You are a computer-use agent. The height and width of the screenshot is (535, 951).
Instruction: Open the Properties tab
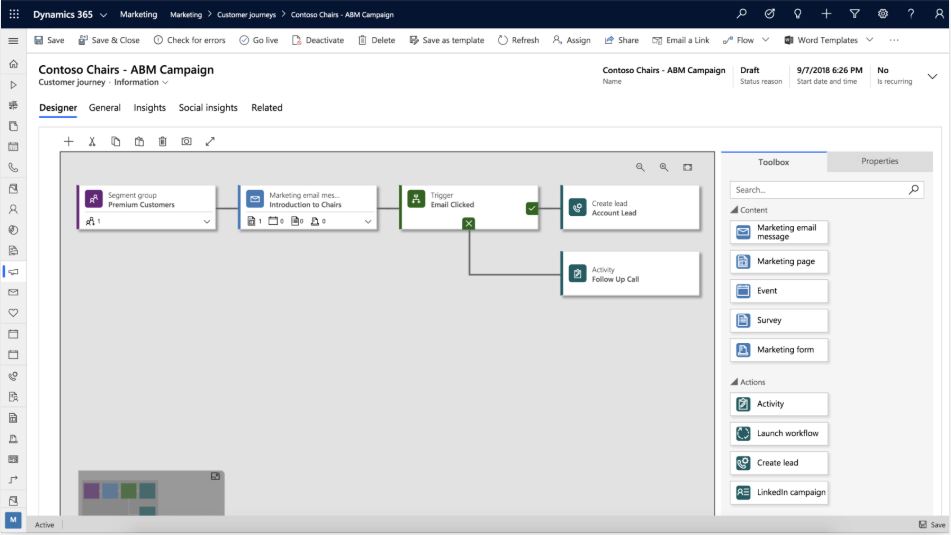coord(879,161)
